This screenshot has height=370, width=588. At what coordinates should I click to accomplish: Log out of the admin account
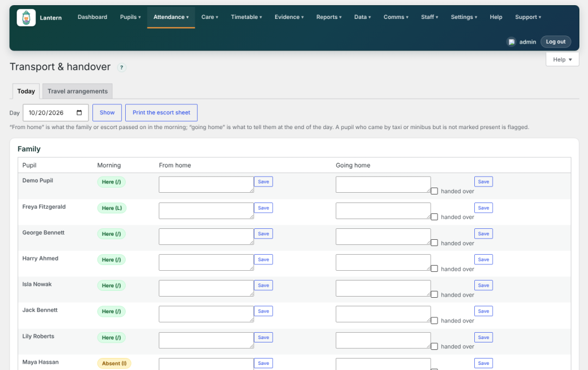tap(556, 42)
